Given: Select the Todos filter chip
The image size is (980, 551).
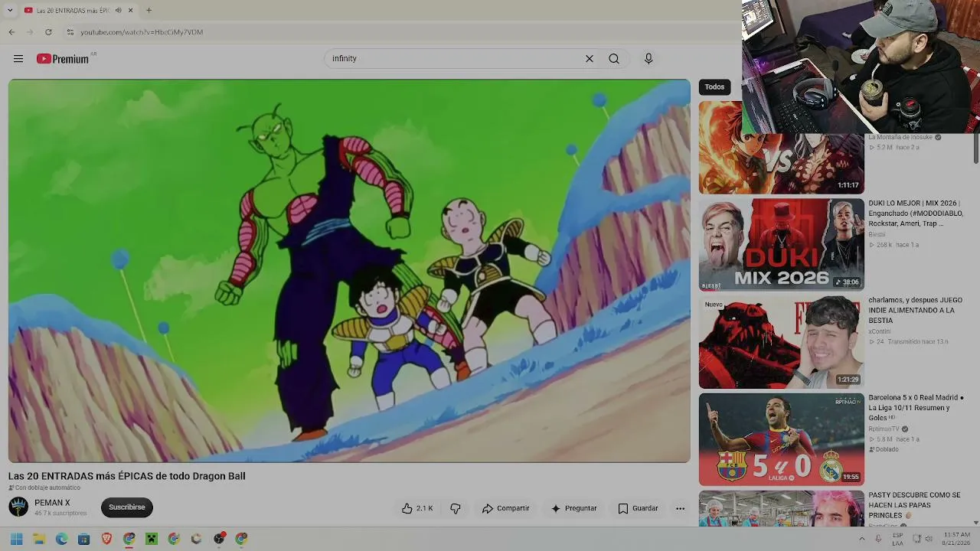Looking at the screenshot, I should click(714, 87).
